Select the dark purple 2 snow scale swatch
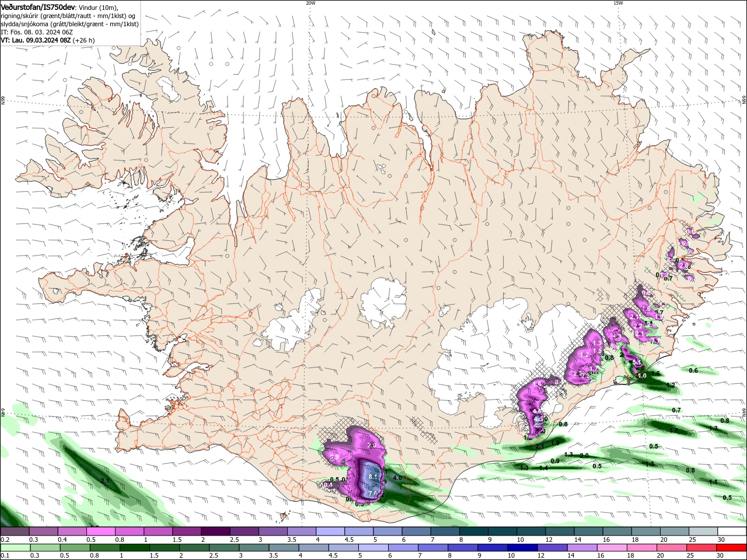 [215, 531]
